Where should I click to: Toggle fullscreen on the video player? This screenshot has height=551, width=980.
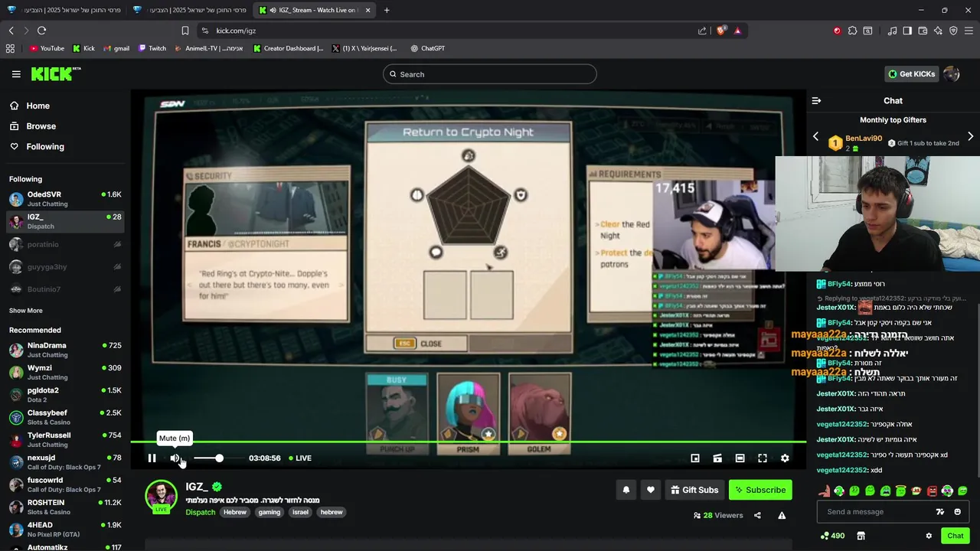tap(763, 458)
